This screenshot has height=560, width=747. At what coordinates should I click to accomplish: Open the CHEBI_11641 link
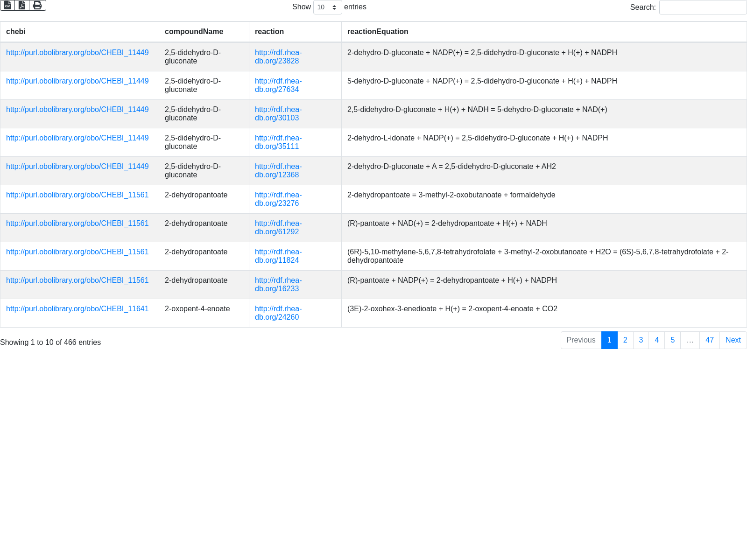click(77, 309)
